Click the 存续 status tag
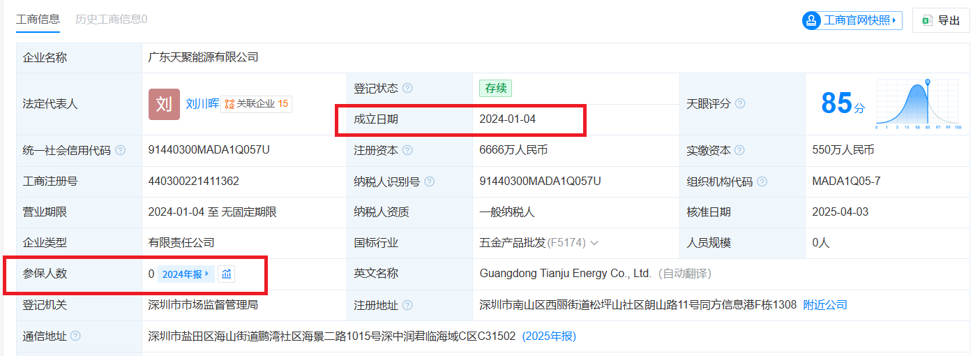This screenshot has height=356, width=980. [x=496, y=88]
